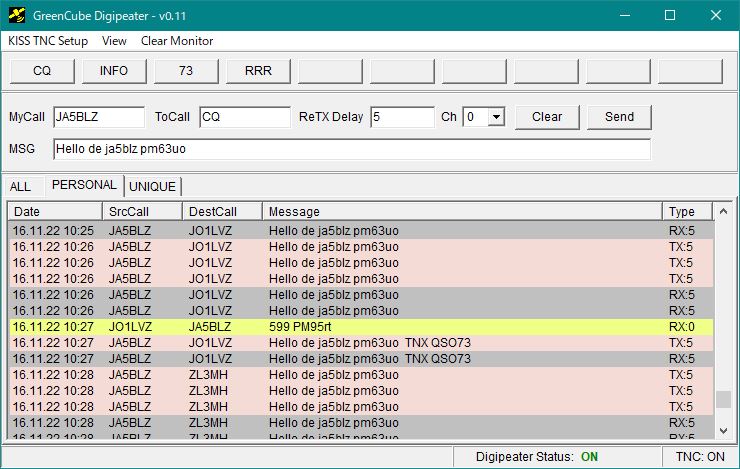Click JO1LVZ in the yellow row's SrcCall cell
Viewport: 740px width, 469px height.
(130, 327)
